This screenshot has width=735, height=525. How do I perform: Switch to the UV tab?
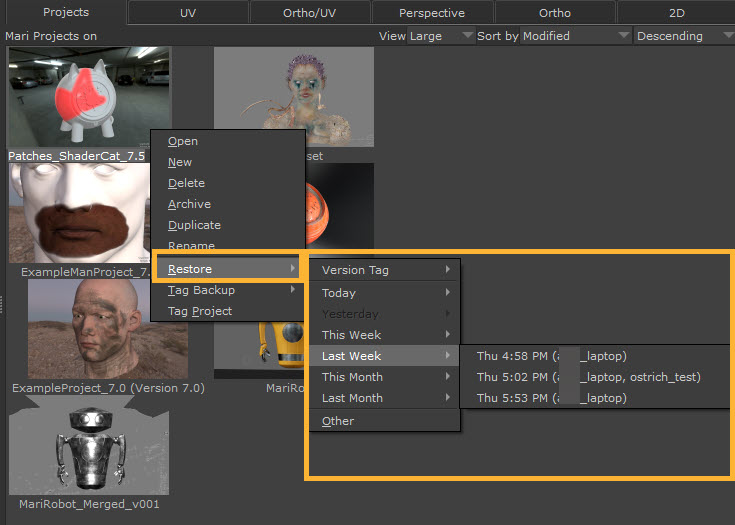[188, 13]
